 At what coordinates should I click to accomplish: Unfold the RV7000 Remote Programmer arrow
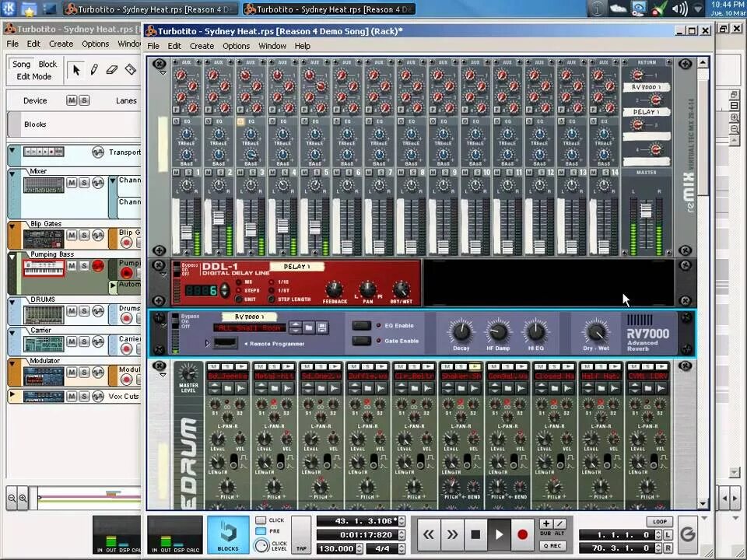pos(207,343)
